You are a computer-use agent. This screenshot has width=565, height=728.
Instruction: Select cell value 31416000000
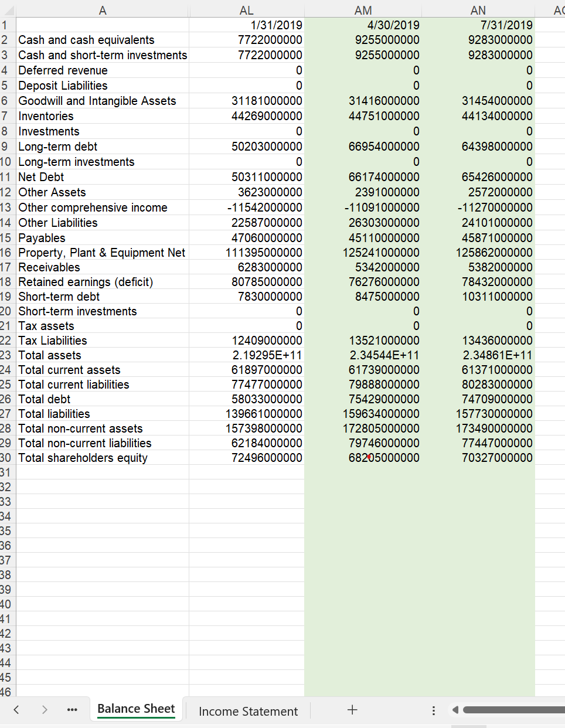point(363,101)
